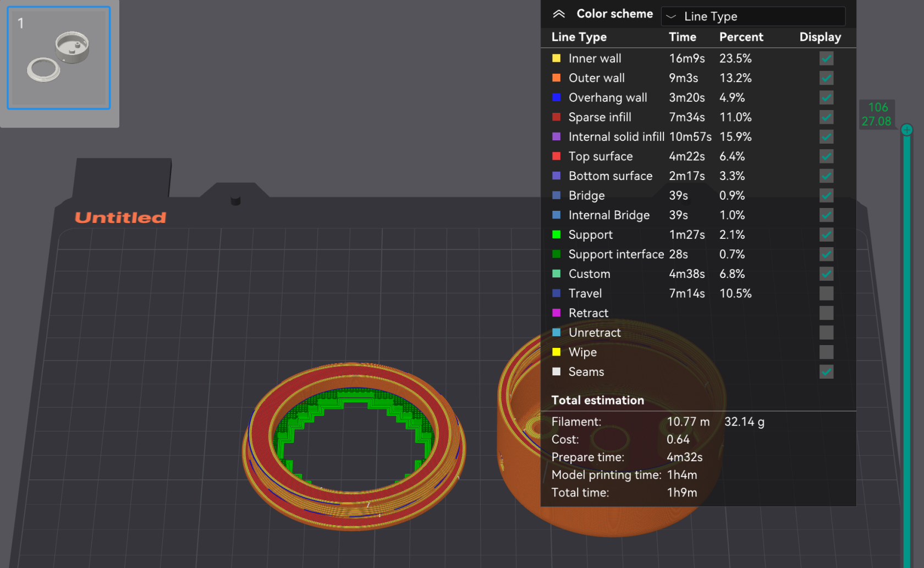Image resolution: width=924 pixels, height=568 pixels.
Task: Hide Internal solid infill lines
Action: 826,136
